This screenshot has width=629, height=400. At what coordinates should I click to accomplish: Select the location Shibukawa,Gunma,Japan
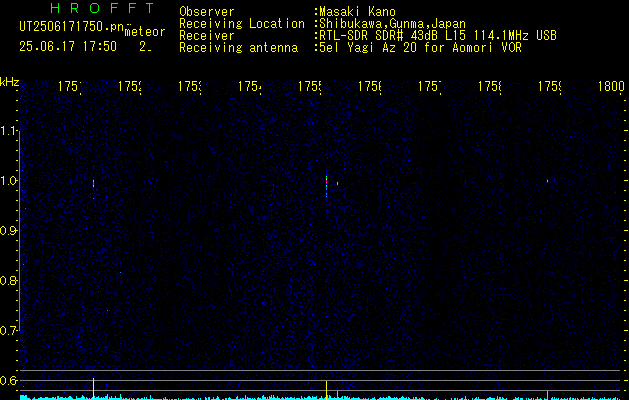(x=392, y=24)
